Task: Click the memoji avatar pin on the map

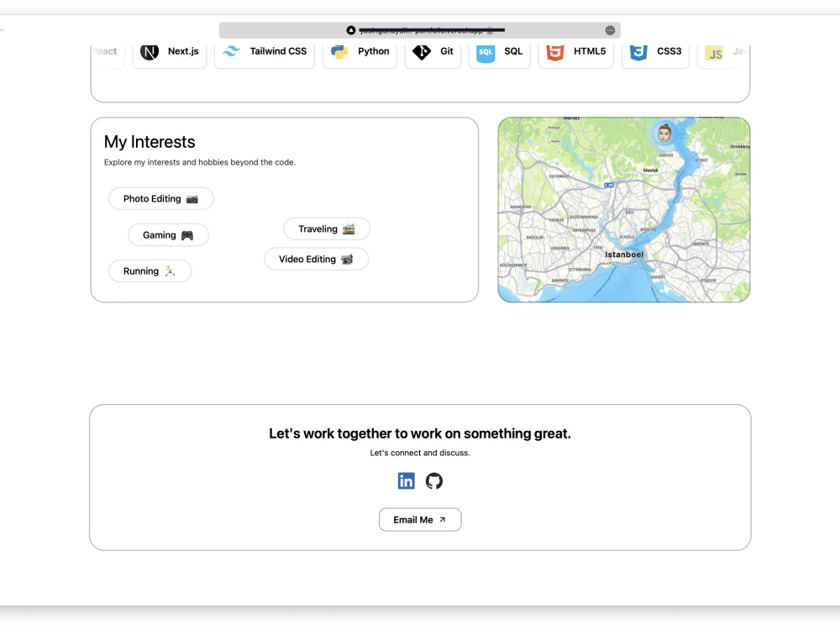Action: tap(664, 133)
